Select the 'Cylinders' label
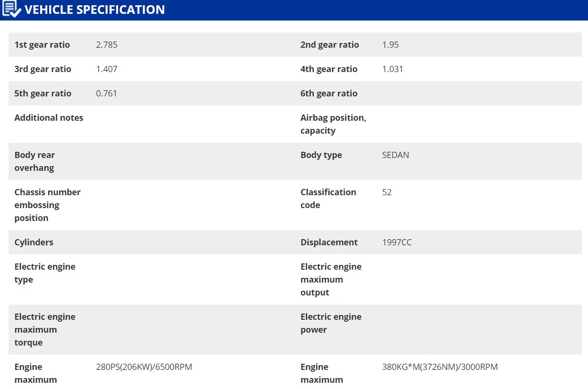Screen dimensions: 588x389 [x=34, y=242]
